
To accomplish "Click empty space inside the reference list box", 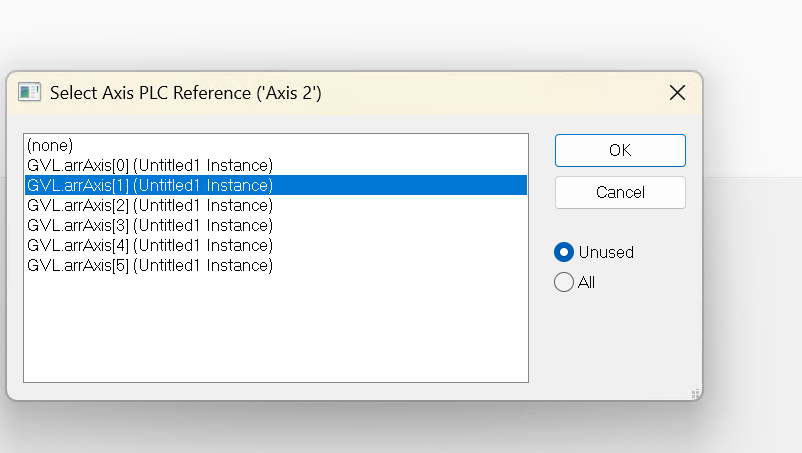I will point(275,330).
